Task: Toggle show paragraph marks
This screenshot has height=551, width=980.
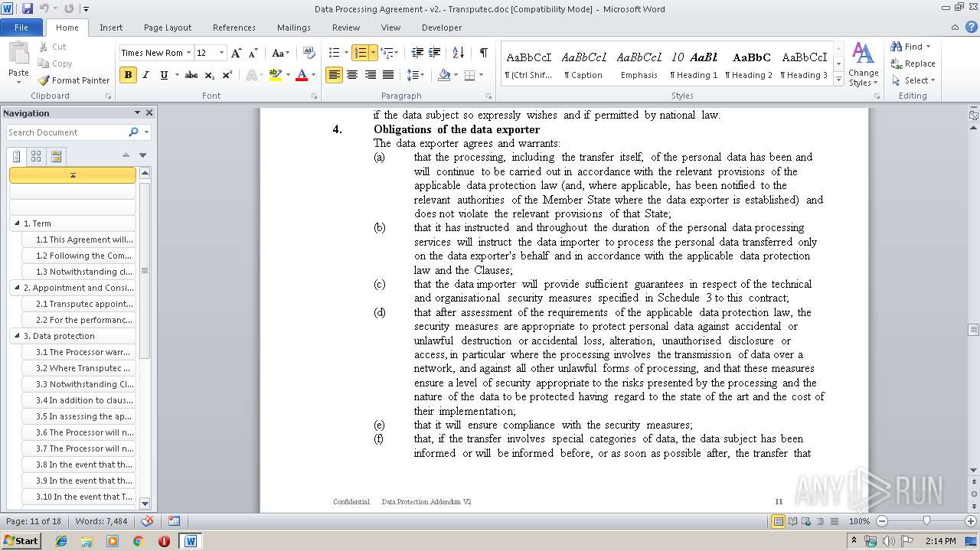Action: tap(483, 53)
